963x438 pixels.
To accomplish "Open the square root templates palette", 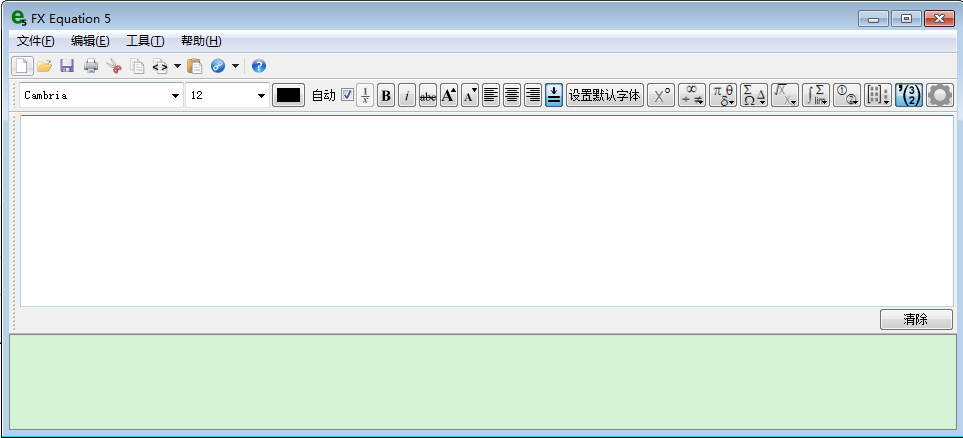I will [785, 95].
